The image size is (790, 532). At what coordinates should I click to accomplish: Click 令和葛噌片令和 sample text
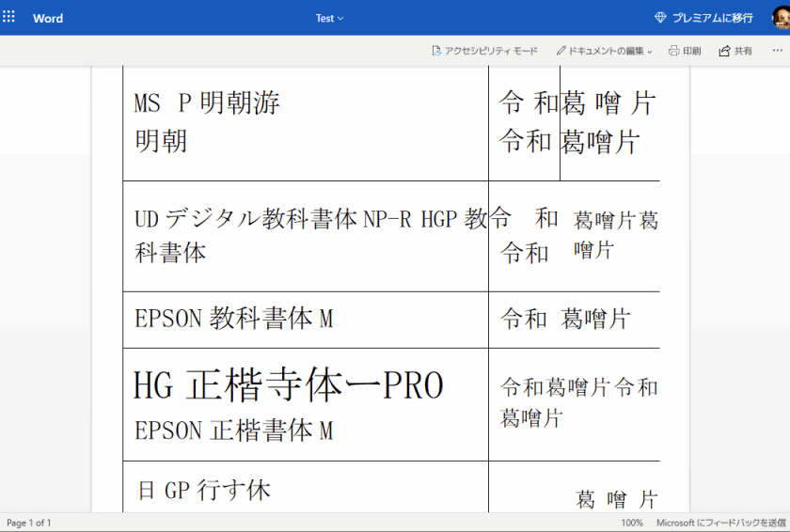click(x=579, y=387)
